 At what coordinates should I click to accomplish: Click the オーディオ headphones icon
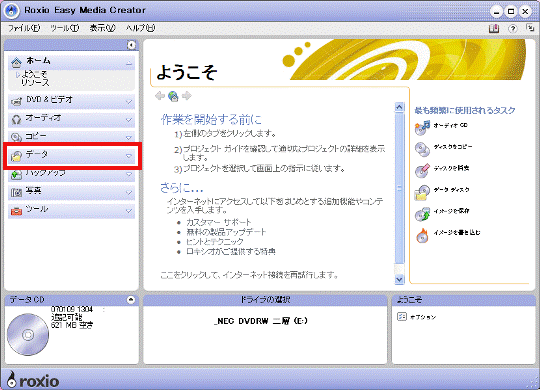16,120
